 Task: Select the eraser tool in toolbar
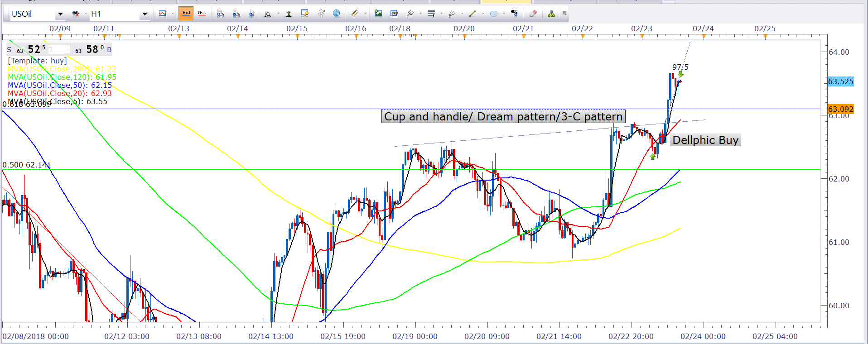click(533, 14)
